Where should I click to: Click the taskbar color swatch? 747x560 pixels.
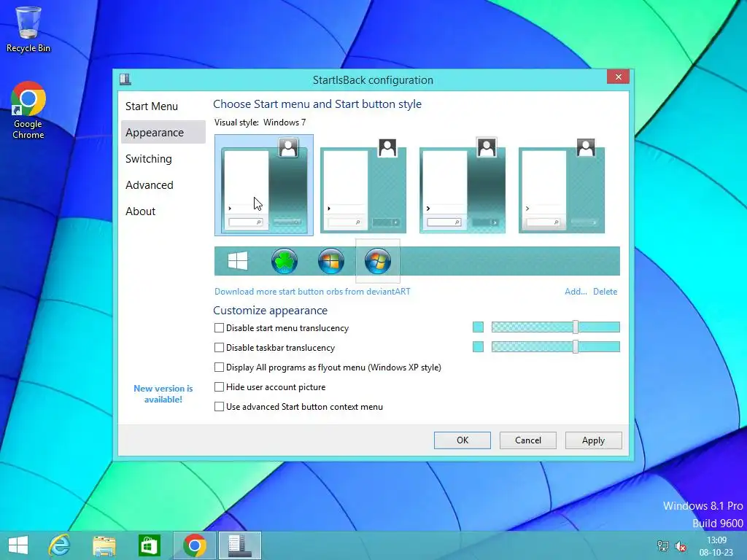[x=478, y=346]
